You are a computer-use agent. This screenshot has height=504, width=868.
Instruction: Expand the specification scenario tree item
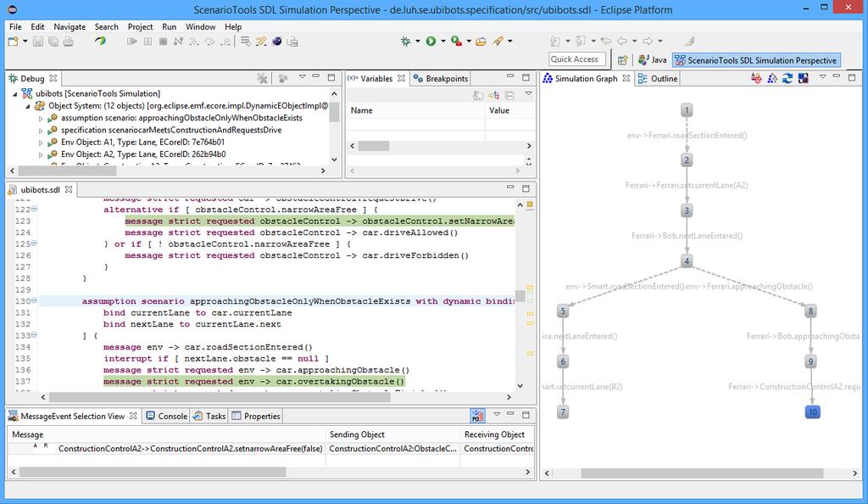click(x=41, y=131)
